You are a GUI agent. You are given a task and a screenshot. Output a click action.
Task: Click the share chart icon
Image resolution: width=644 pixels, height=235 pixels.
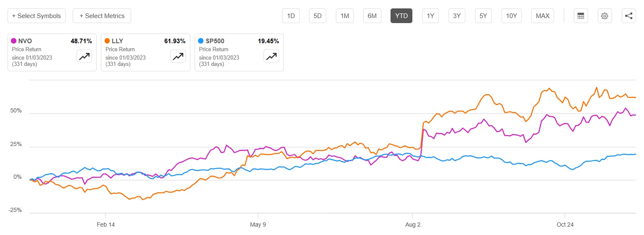click(x=628, y=16)
